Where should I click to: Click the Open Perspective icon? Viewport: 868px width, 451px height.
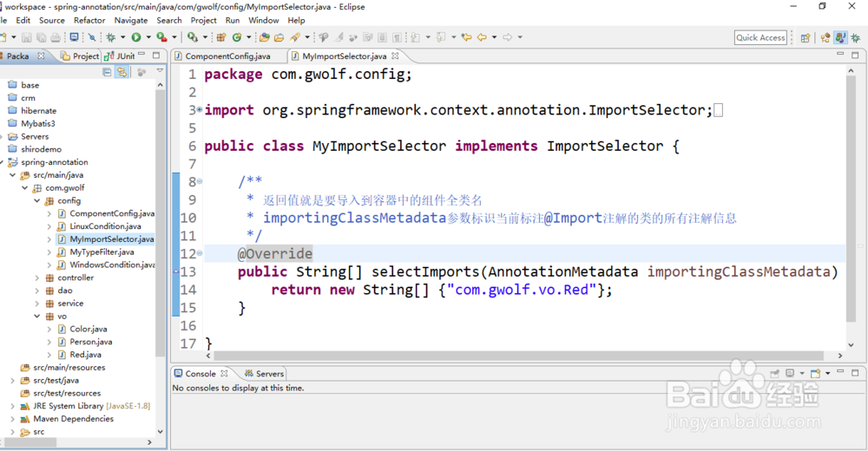point(806,37)
